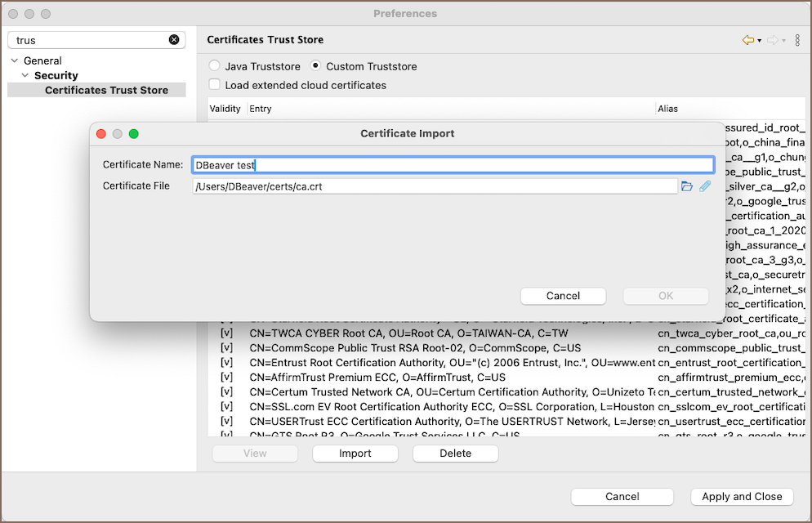Click the [v] validity mark for TWCA CYBER Root CA

(x=227, y=333)
